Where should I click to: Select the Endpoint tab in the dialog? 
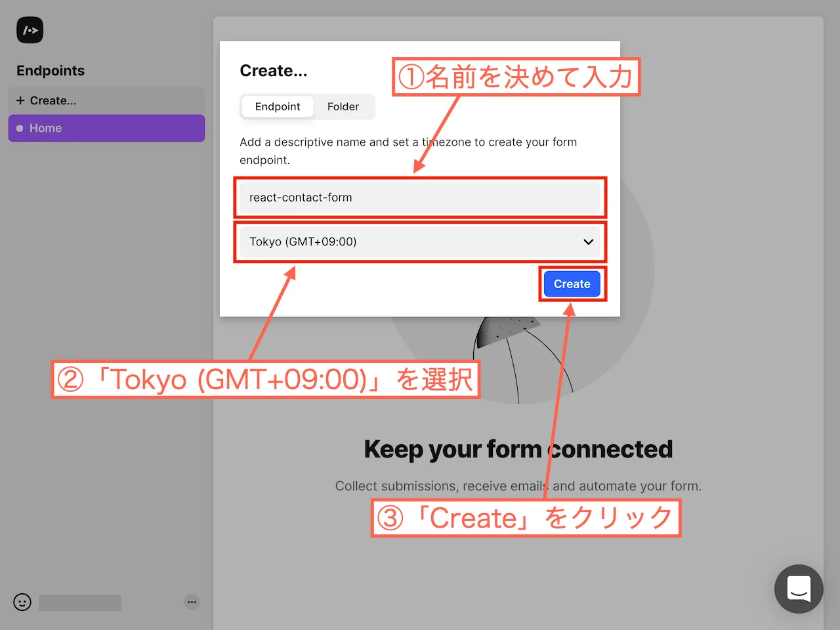tap(277, 106)
